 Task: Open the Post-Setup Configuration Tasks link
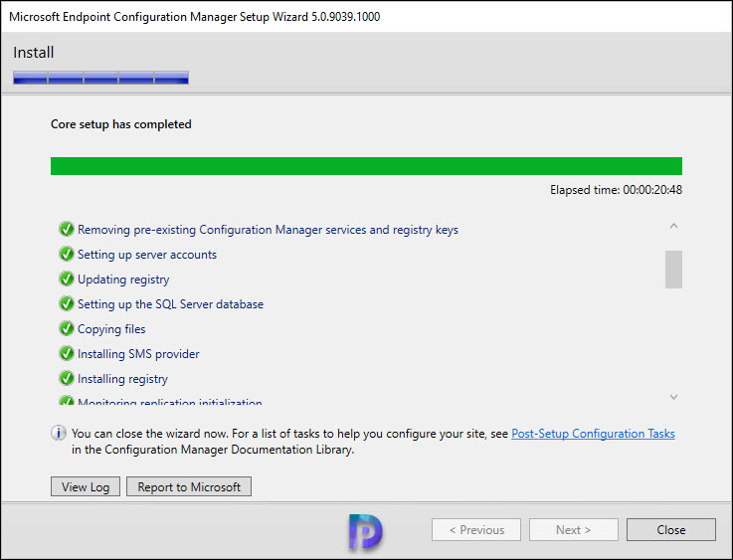pyautogui.click(x=593, y=434)
